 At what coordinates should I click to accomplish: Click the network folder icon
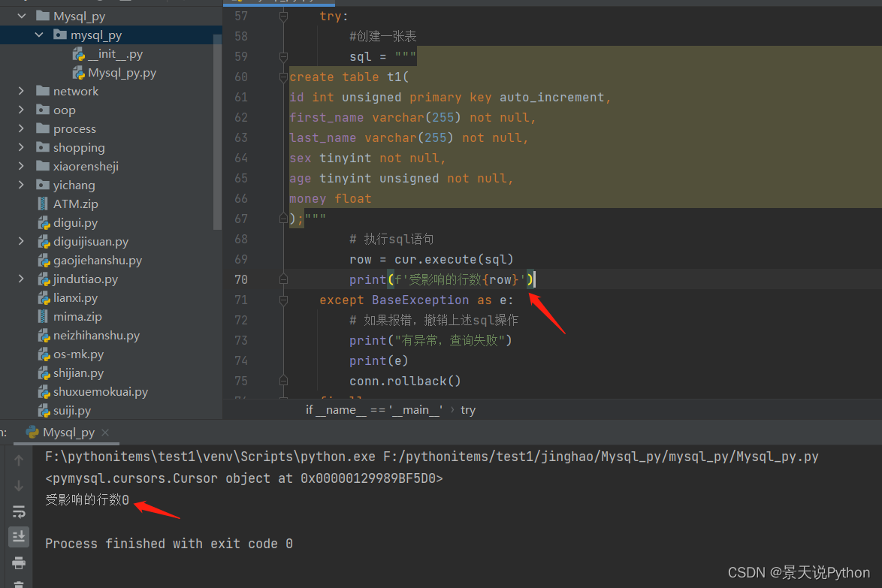coord(43,91)
